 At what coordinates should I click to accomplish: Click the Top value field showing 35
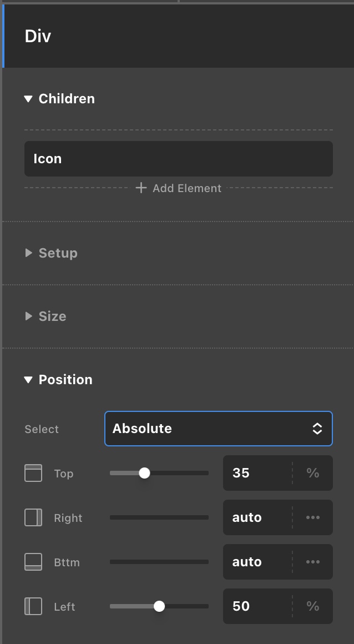click(x=257, y=473)
